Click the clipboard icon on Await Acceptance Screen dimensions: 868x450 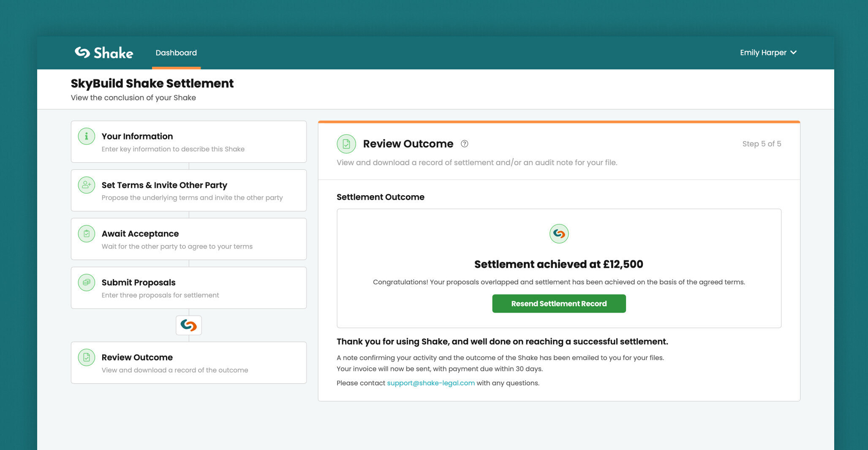pos(86,233)
